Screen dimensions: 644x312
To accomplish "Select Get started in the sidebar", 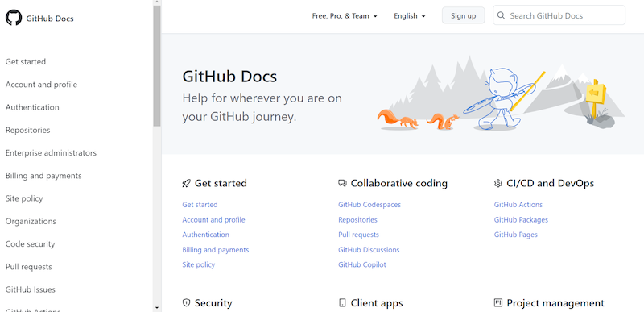I will [x=26, y=61].
